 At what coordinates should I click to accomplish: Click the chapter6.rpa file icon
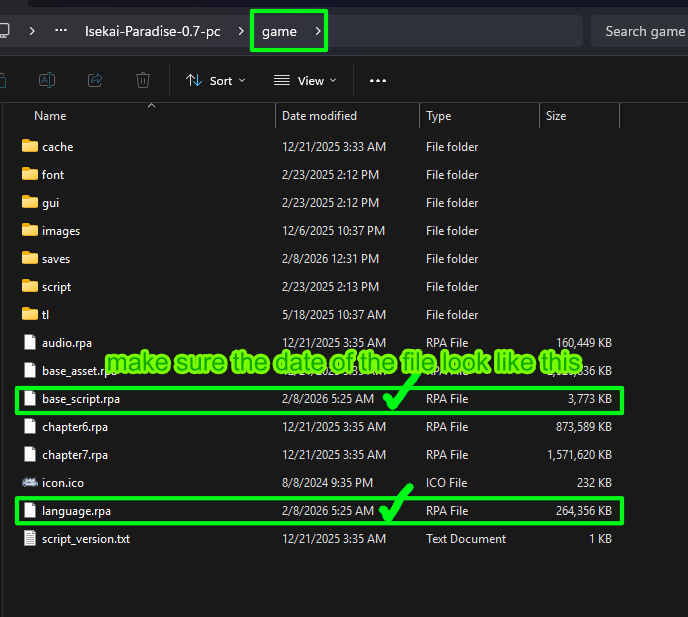coord(30,427)
